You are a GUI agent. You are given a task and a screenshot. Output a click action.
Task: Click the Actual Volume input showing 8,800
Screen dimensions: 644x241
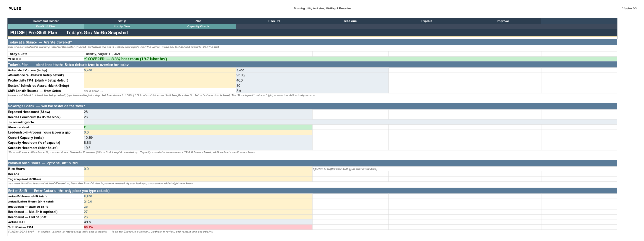coord(198,197)
